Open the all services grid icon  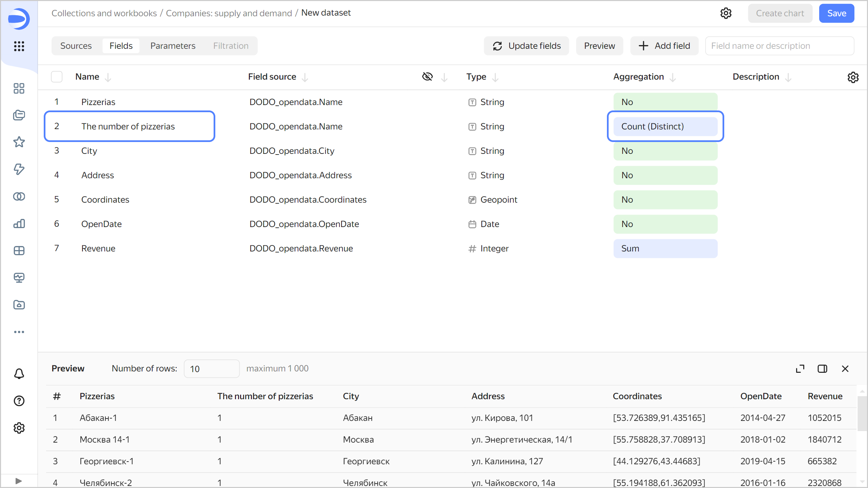(19, 46)
